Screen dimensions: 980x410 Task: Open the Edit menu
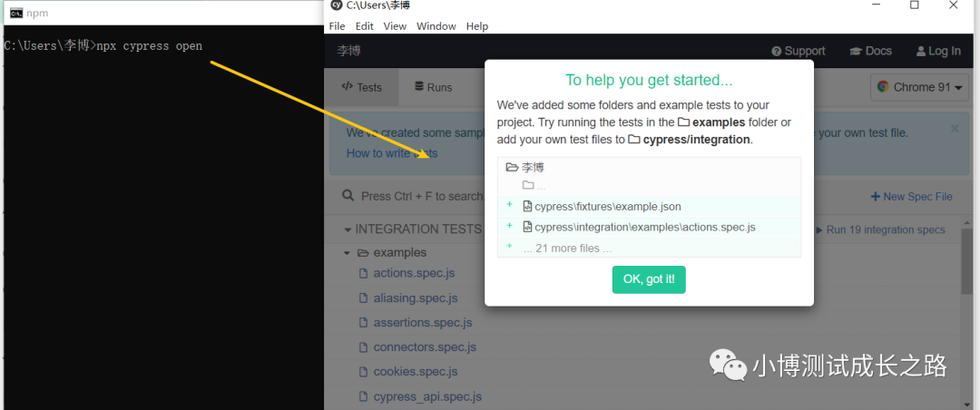[x=365, y=26]
